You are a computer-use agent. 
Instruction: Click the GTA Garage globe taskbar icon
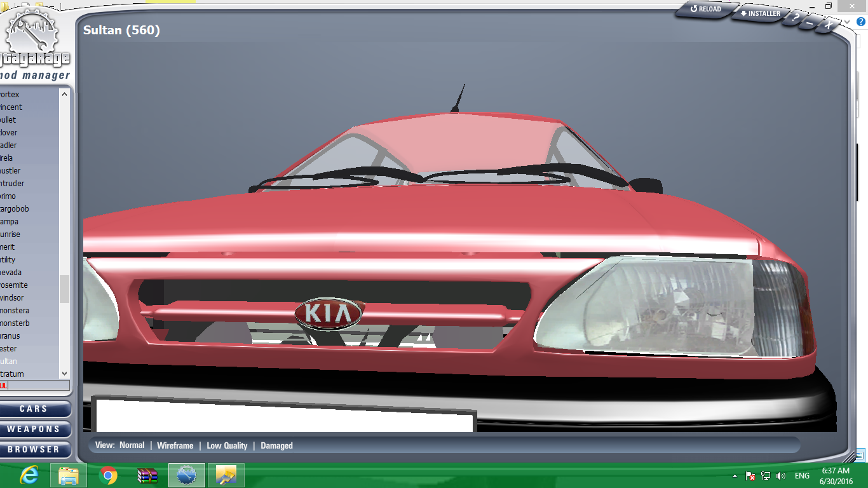187,475
